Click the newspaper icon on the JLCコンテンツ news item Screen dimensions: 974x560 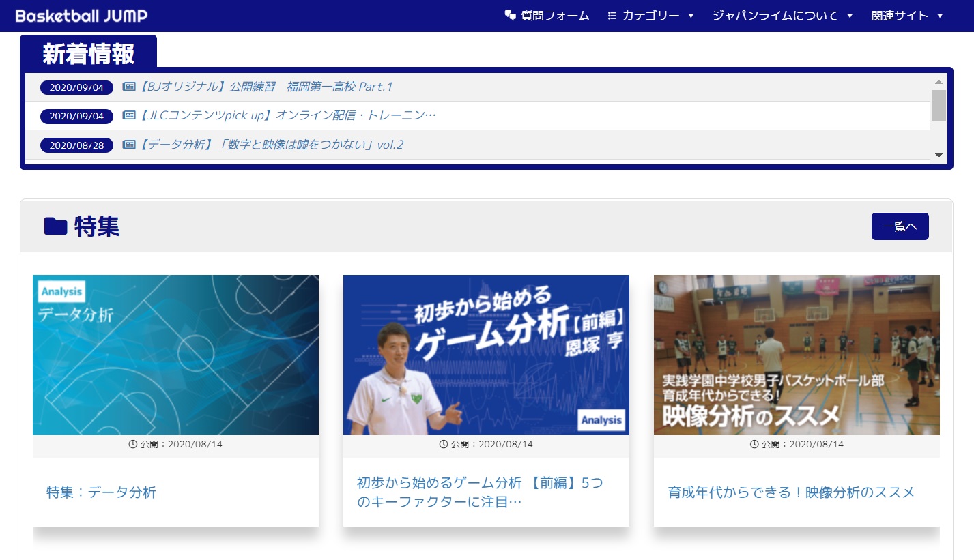129,115
